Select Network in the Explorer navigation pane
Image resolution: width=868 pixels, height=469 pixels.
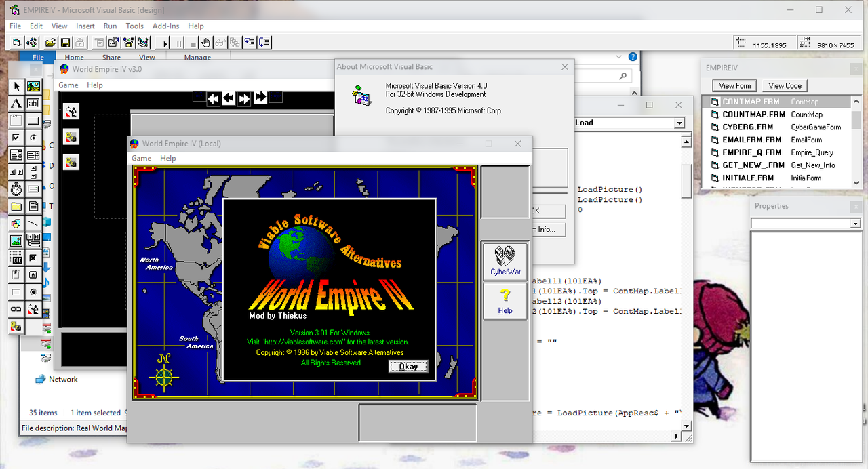(x=63, y=380)
